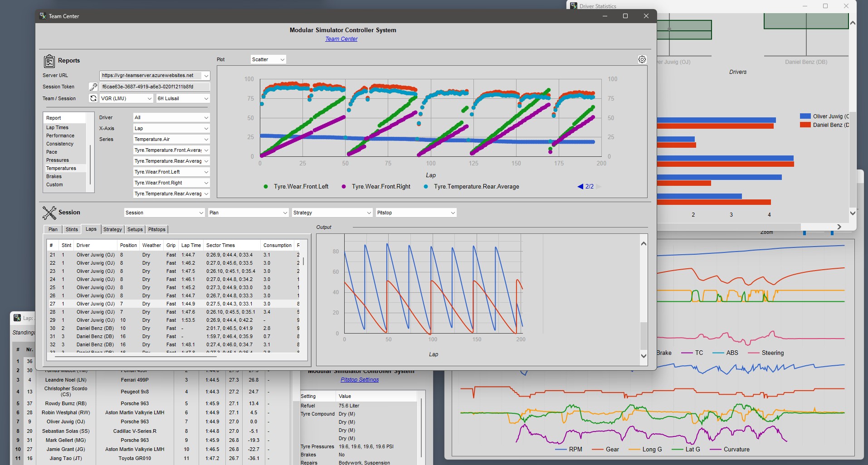Click the Curvature legend entry in telemetry

(x=730, y=449)
